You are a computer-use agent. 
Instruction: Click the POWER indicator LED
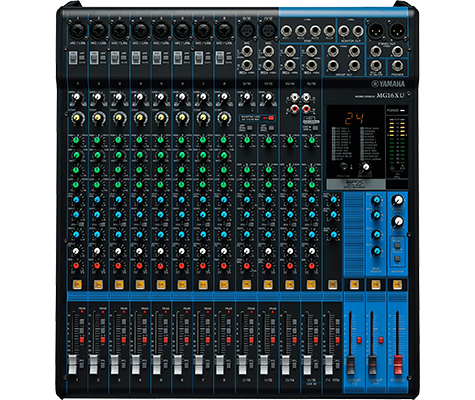pos(402,110)
